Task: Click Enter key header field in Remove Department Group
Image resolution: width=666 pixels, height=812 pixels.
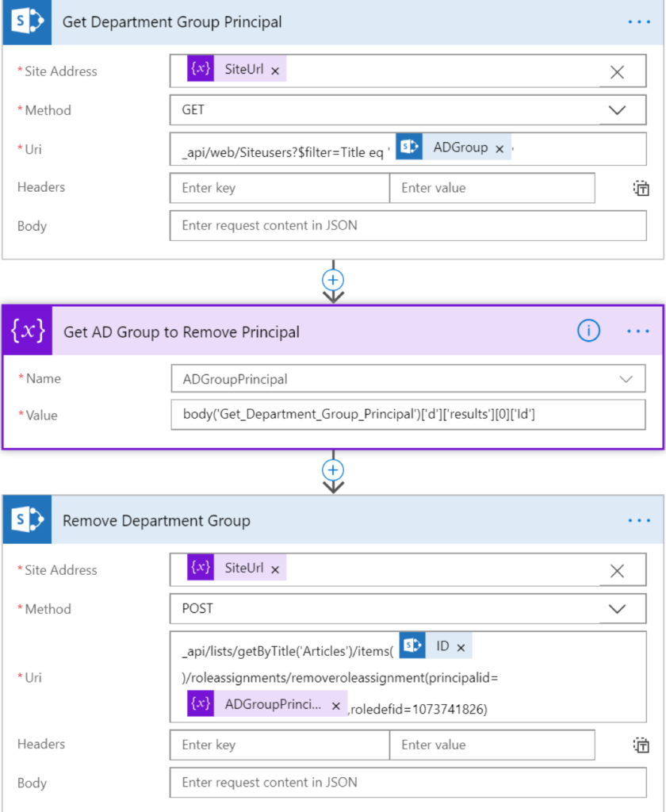Action: [x=279, y=745]
